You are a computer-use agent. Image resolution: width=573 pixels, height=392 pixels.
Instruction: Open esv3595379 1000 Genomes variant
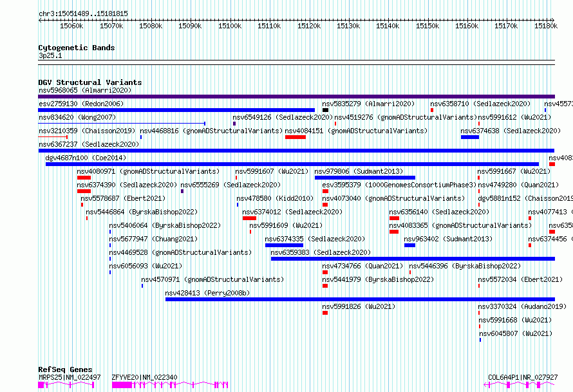click(399, 185)
